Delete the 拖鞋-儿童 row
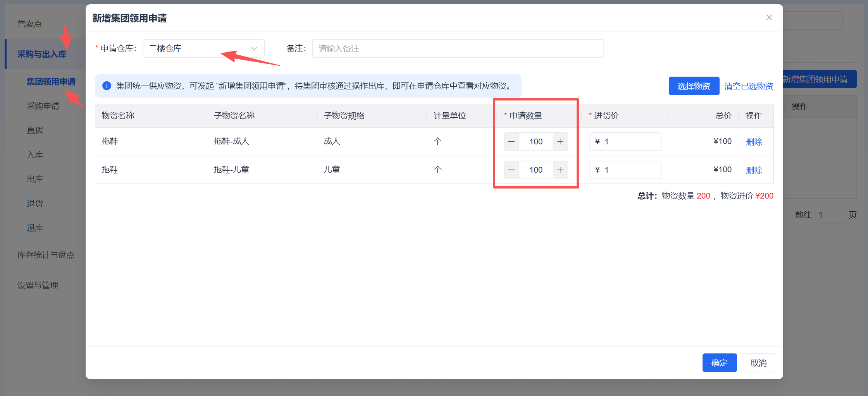The width and height of the screenshot is (868, 396). (x=754, y=170)
